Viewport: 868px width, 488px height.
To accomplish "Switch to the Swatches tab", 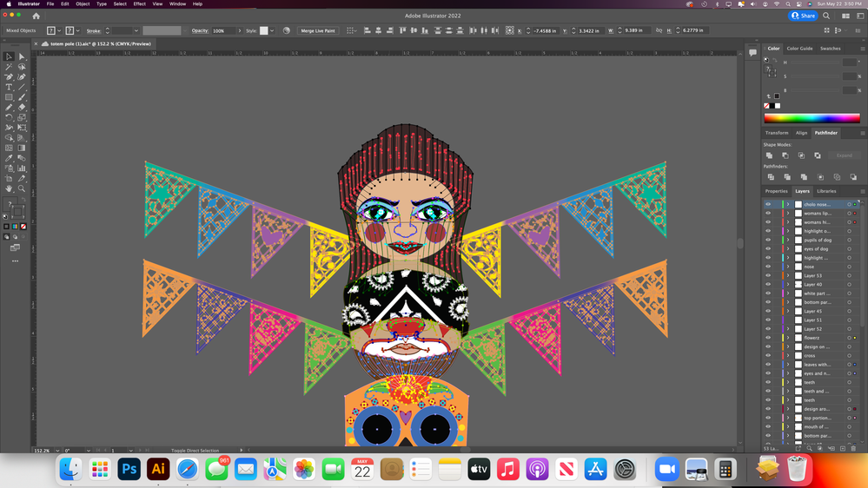I will click(830, 49).
